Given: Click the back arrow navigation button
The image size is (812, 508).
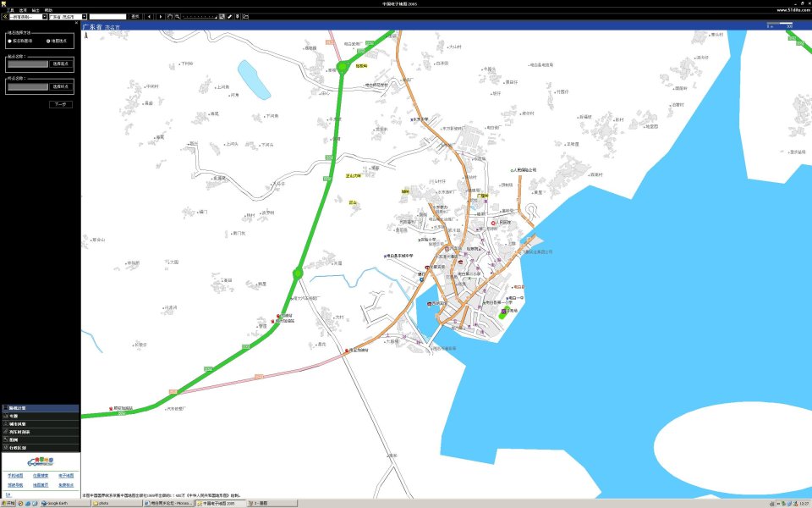Looking at the screenshot, I should [150, 16].
